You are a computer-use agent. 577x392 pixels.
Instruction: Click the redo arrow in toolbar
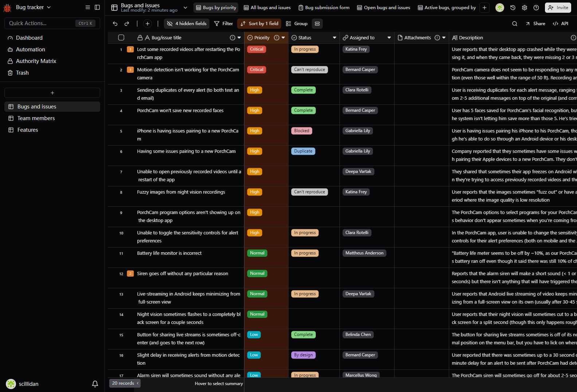tap(127, 24)
